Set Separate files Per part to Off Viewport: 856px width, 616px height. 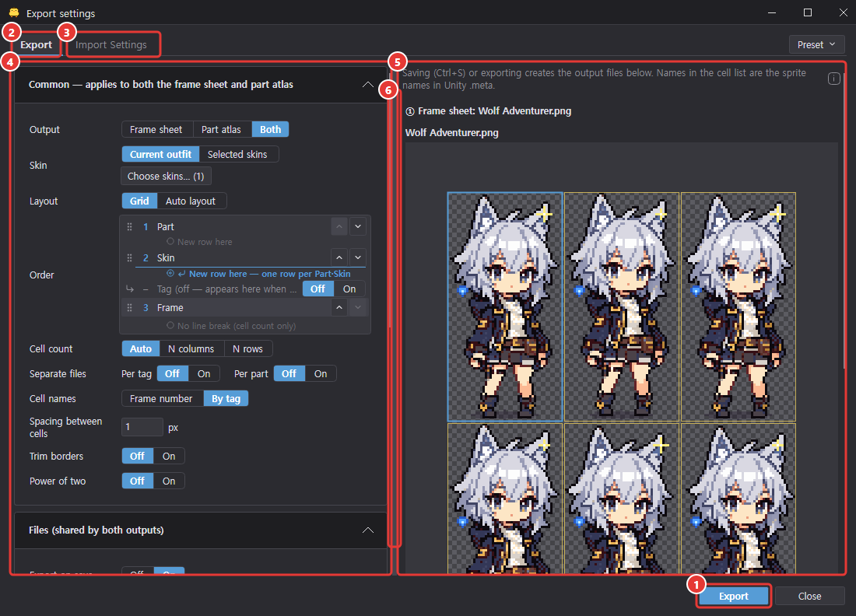click(289, 374)
